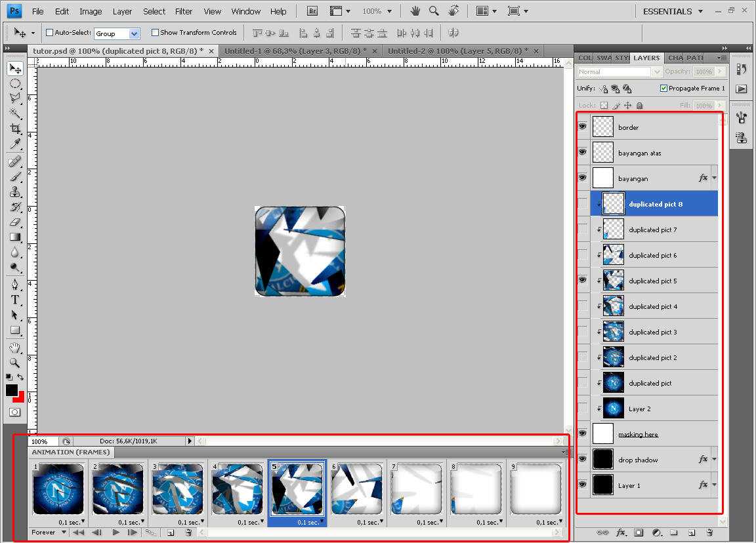756x543 pixels.
Task: Hide the bayangan atas layer
Action: click(x=583, y=152)
